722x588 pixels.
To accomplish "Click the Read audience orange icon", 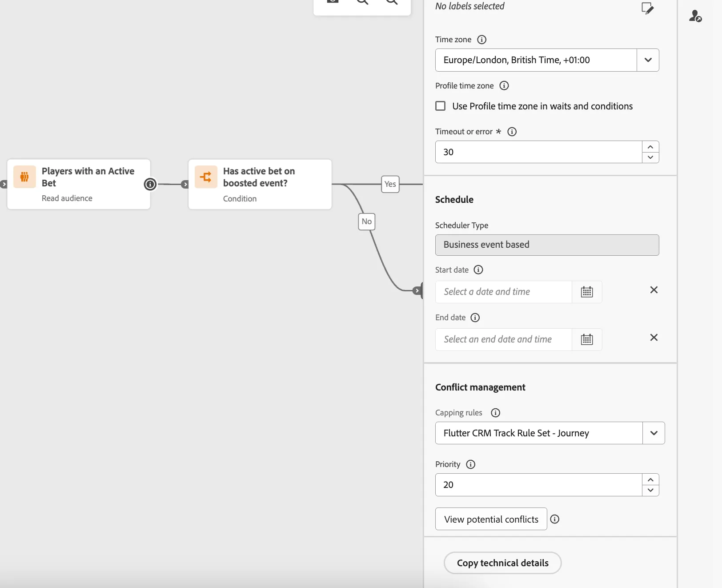I will click(x=24, y=177).
